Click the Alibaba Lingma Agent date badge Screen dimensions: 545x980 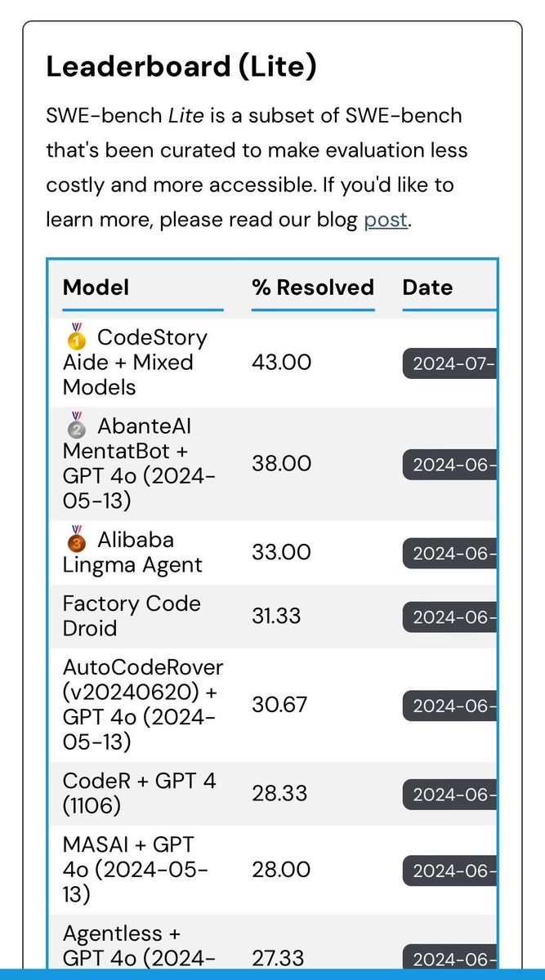click(x=449, y=554)
